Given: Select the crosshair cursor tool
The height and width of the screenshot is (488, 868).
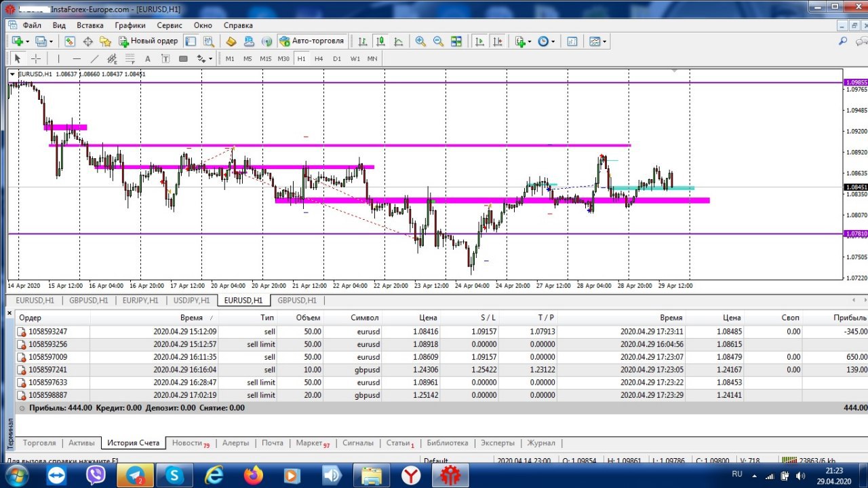Looking at the screenshot, I should pyautogui.click(x=36, y=58).
